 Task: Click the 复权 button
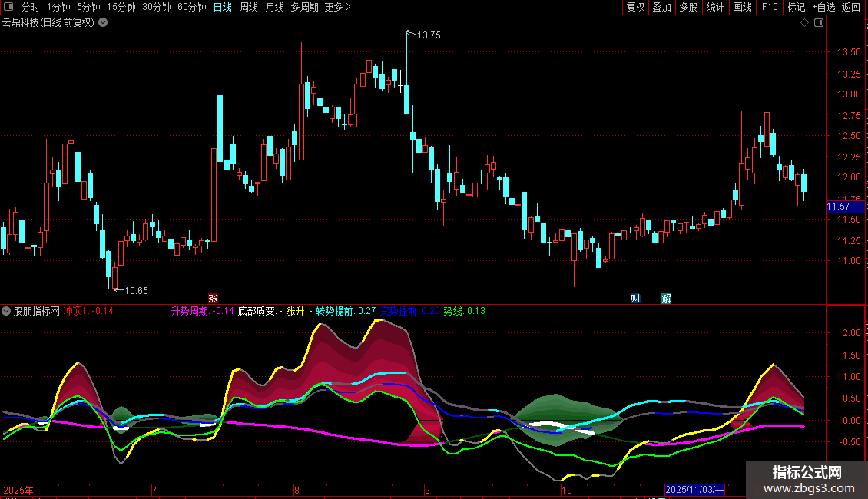point(635,8)
